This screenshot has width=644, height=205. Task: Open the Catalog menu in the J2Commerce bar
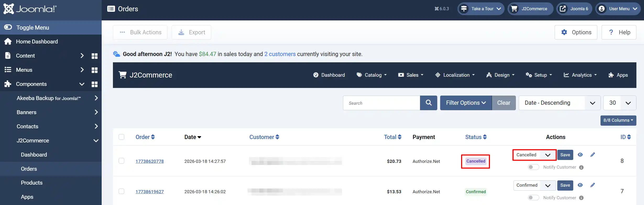(x=372, y=75)
